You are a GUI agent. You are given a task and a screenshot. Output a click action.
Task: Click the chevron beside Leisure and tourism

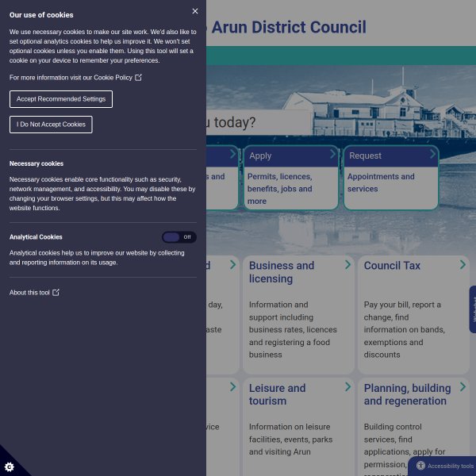point(348,387)
